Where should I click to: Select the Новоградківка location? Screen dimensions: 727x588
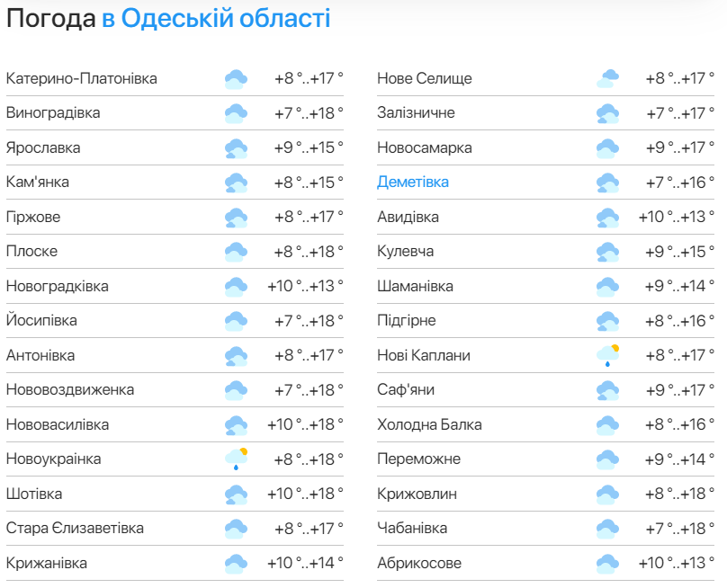(x=57, y=286)
